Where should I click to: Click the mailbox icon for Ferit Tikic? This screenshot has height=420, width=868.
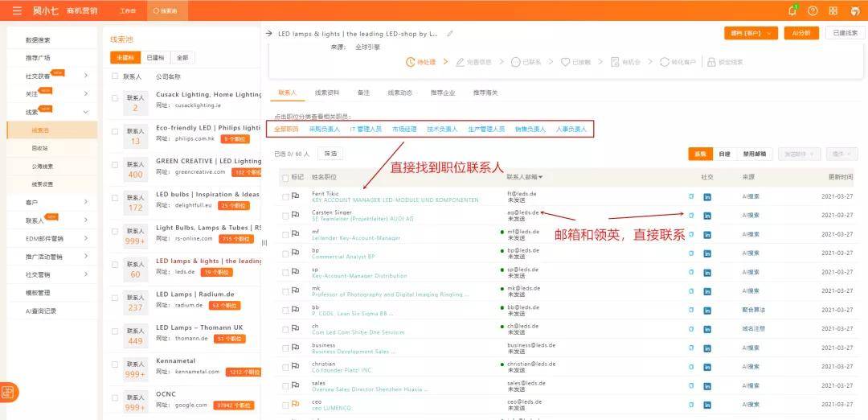pos(691,196)
